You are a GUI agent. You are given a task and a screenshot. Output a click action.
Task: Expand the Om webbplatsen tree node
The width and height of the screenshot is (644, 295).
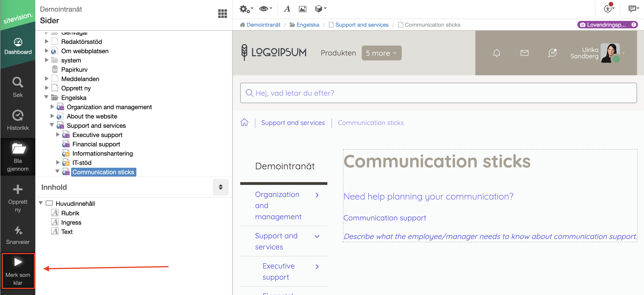tap(46, 51)
